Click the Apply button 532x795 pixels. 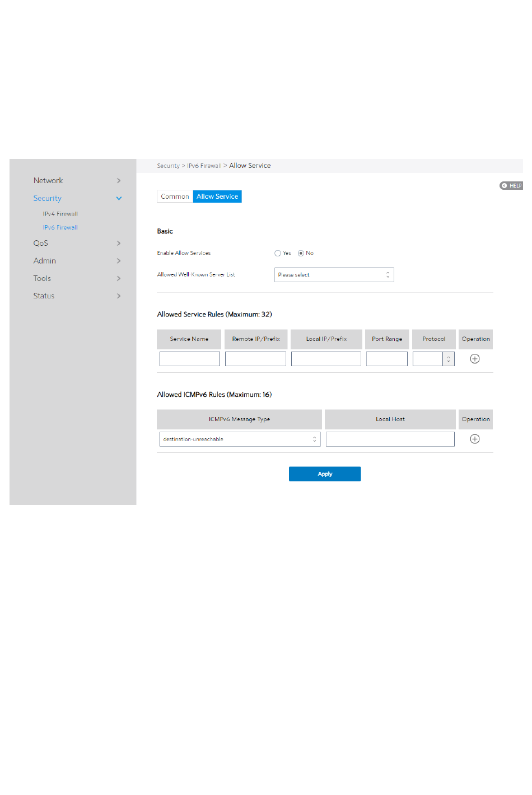pyautogui.click(x=325, y=474)
